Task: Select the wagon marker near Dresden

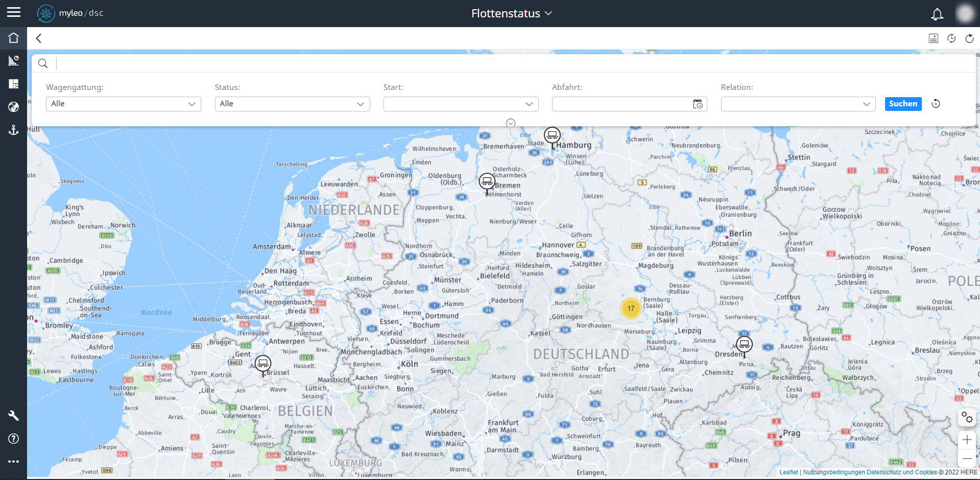Action: click(744, 345)
